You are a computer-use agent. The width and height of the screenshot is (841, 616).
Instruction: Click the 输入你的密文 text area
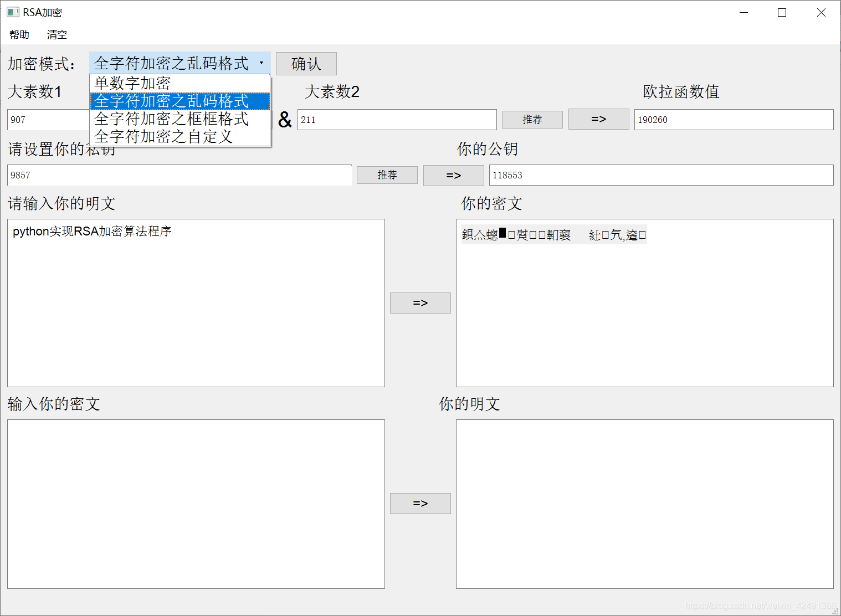[x=196, y=504]
